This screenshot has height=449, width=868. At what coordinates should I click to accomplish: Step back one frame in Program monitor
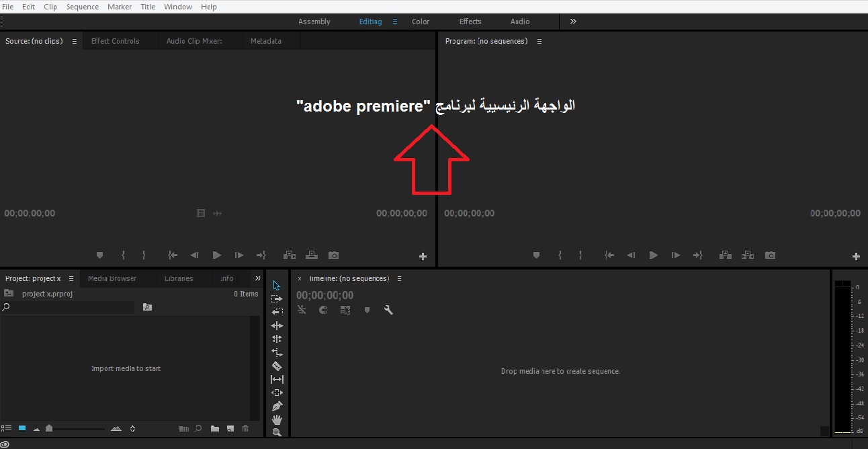click(x=632, y=255)
